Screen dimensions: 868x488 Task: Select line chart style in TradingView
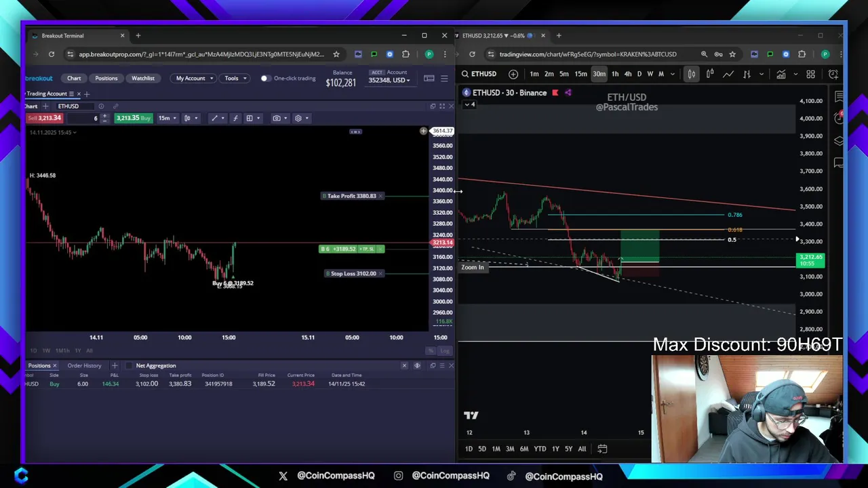728,74
